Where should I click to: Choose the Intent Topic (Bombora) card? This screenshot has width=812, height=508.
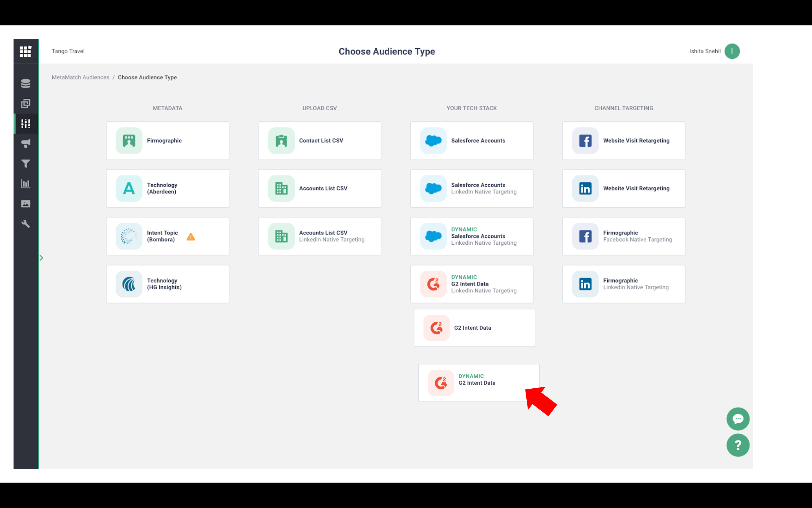(168, 236)
